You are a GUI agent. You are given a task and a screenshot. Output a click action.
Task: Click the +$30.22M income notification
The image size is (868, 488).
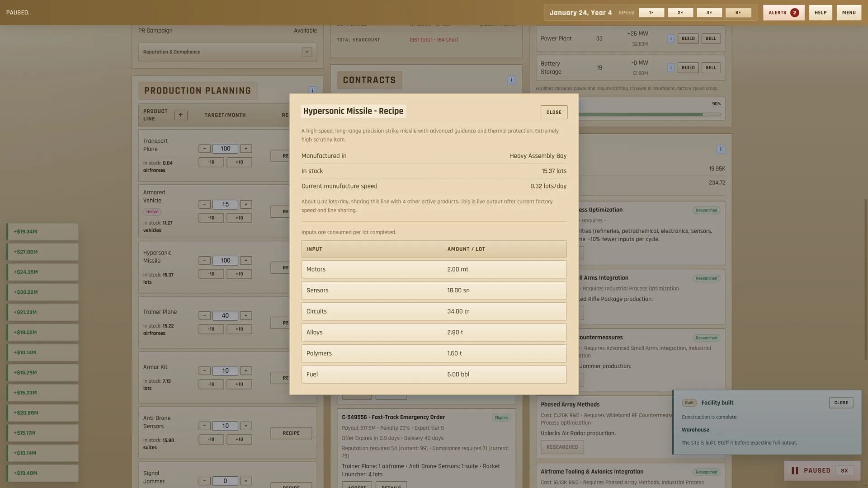[x=42, y=292]
